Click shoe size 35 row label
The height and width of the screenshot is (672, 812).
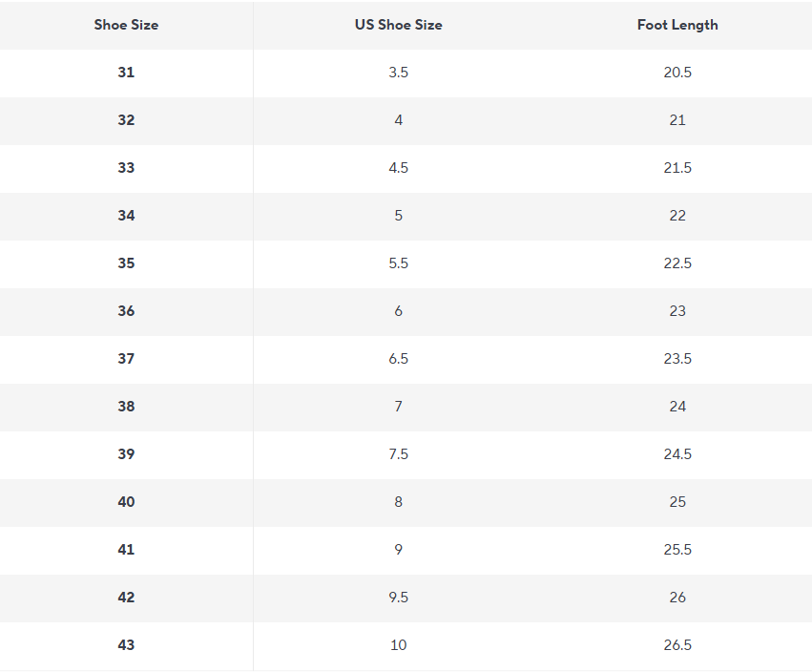[126, 263]
